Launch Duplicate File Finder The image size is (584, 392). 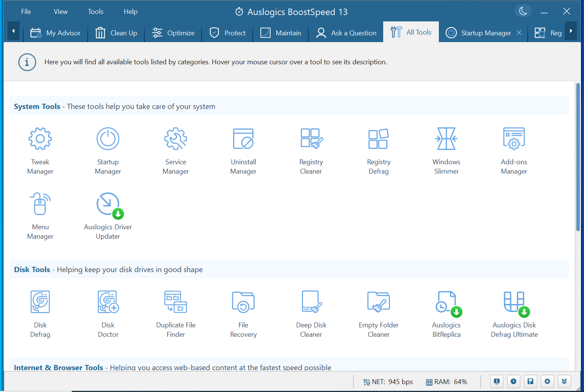(176, 314)
